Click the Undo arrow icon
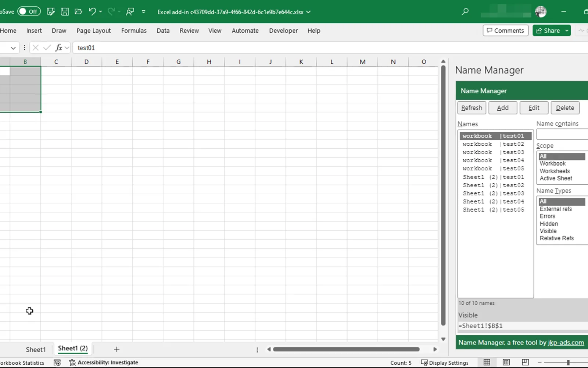This screenshot has height=368, width=588. [x=92, y=12]
